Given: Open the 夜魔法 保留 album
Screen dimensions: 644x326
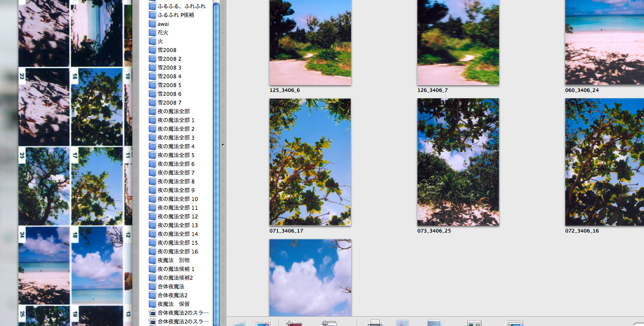Looking at the screenshot, I should tap(174, 304).
